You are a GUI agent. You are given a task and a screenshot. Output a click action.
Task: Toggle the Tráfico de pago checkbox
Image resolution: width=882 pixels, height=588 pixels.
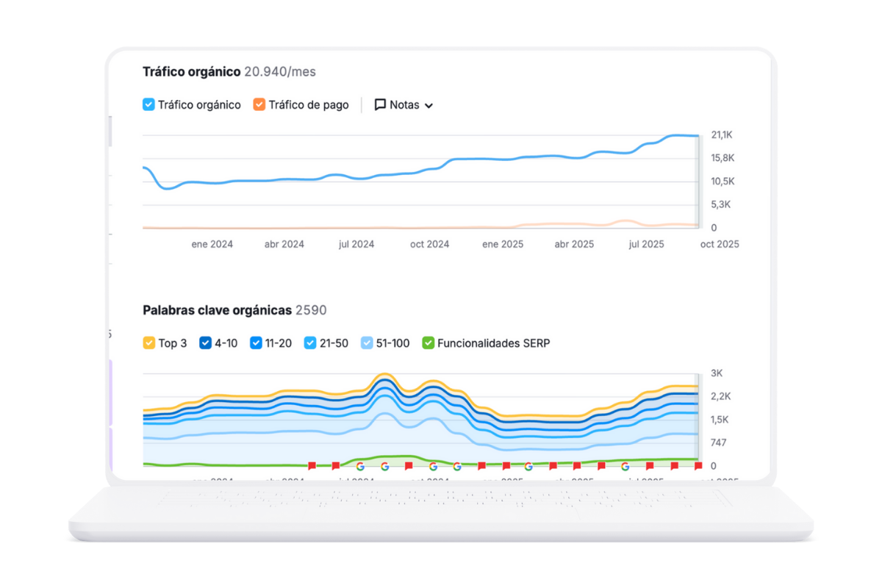(259, 105)
